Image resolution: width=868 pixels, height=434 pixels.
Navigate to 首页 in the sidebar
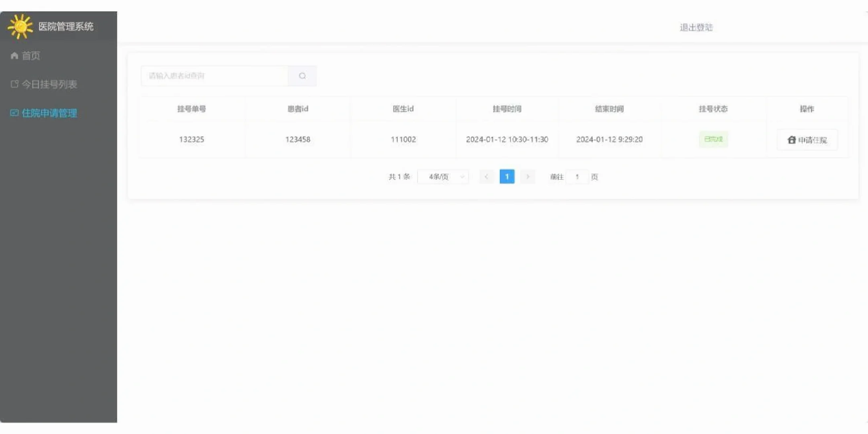point(31,55)
